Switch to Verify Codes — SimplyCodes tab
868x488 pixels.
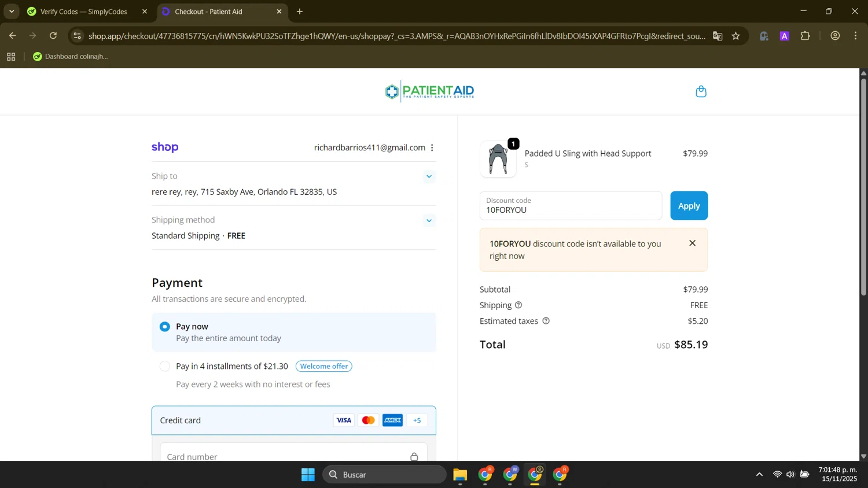click(85, 12)
